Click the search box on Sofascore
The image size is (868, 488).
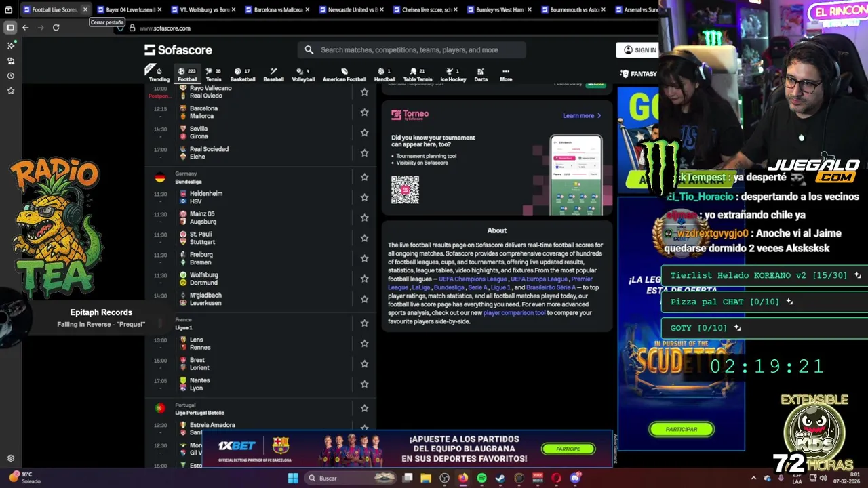[x=412, y=49]
